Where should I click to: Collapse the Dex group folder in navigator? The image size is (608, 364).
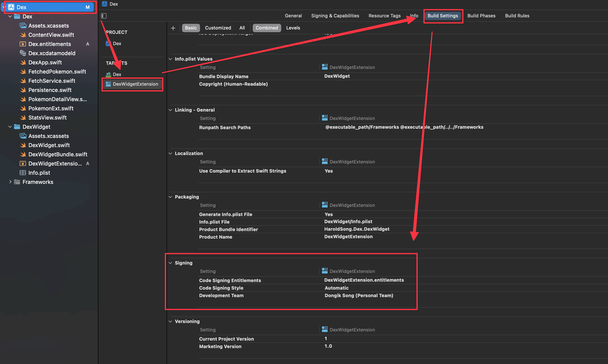(x=10, y=17)
